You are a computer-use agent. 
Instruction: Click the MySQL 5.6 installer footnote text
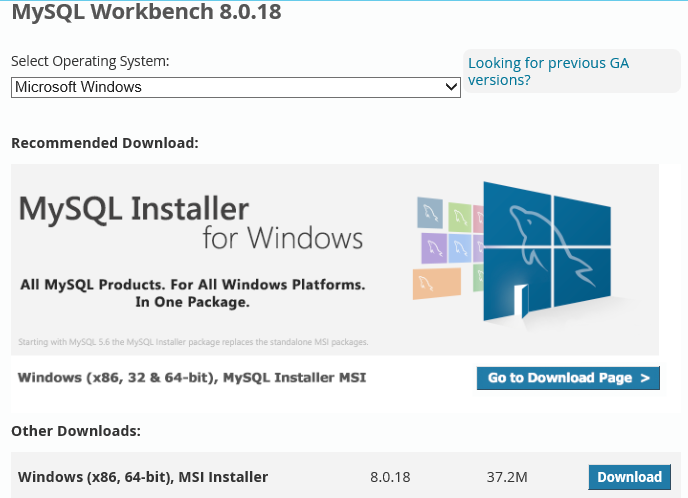pyautogui.click(x=193, y=342)
